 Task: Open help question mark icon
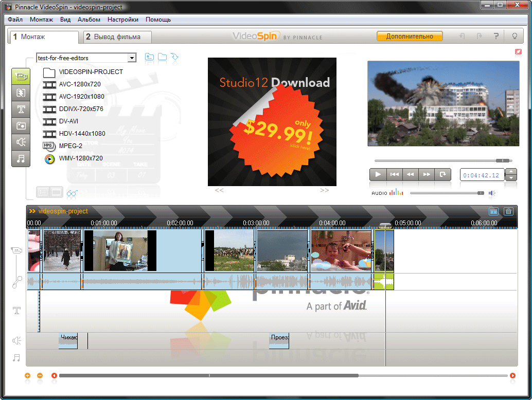point(496,36)
